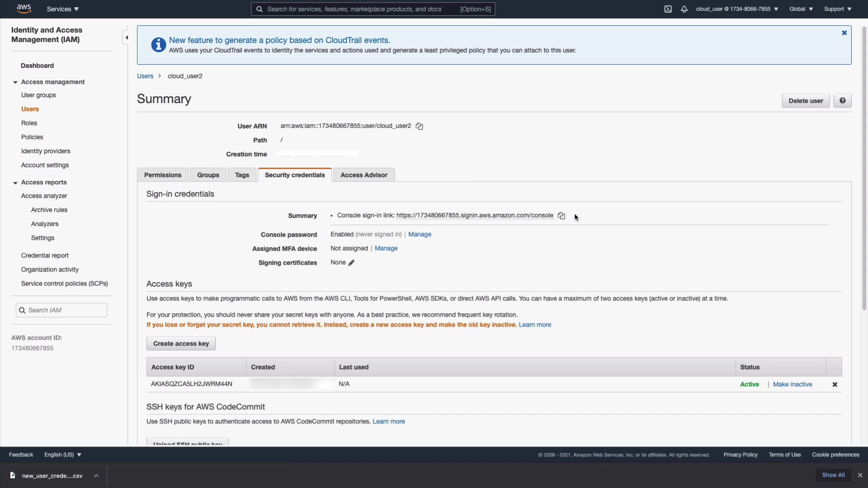This screenshot has height=488, width=868.
Task: Switch to the Permissions tab
Action: pos(162,175)
